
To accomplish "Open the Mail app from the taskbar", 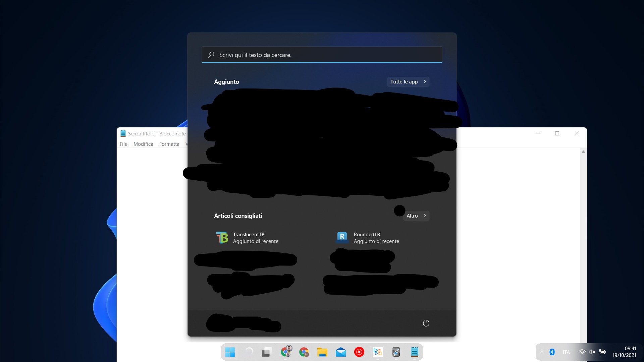I will point(341,352).
